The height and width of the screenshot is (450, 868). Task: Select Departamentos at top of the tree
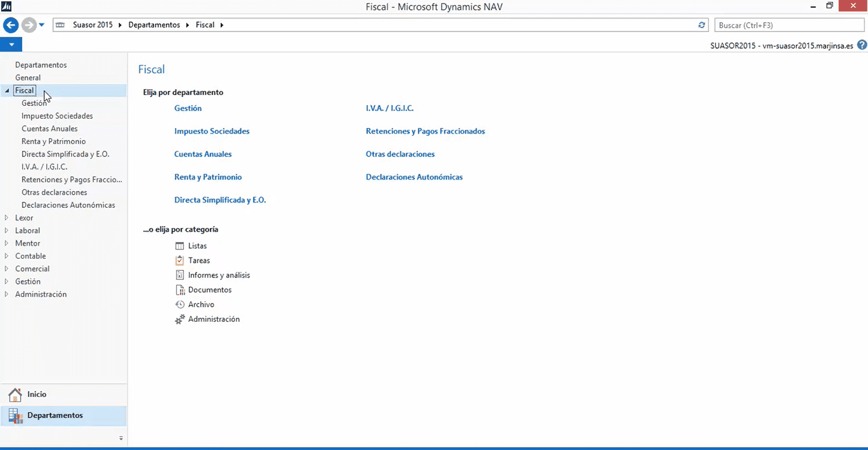pyautogui.click(x=41, y=65)
